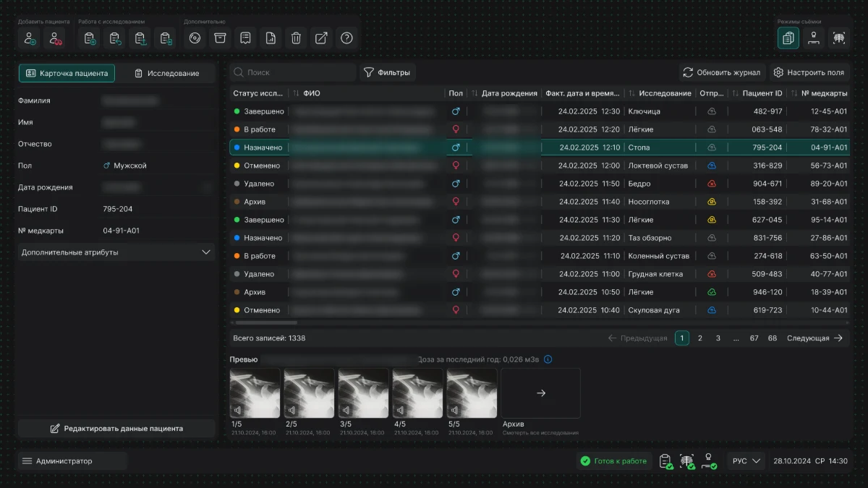
Task: Click the clipboard status icon in bottom bar
Action: click(x=666, y=461)
